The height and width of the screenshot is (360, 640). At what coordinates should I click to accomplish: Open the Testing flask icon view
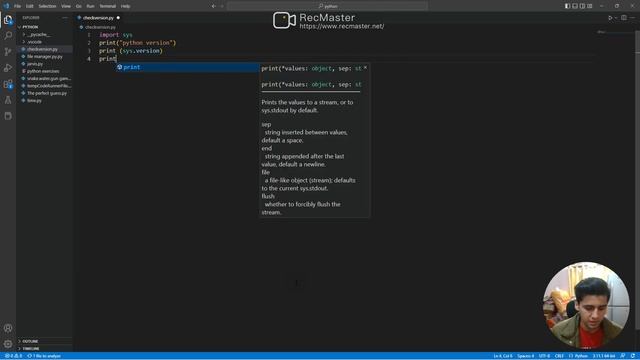8,100
